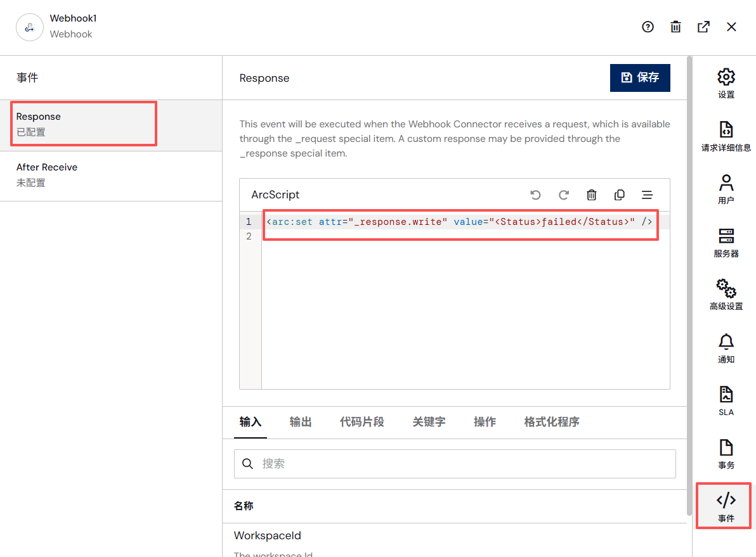Open the SLA panel
Image resolution: width=756 pixels, height=557 pixels.
pyautogui.click(x=726, y=401)
